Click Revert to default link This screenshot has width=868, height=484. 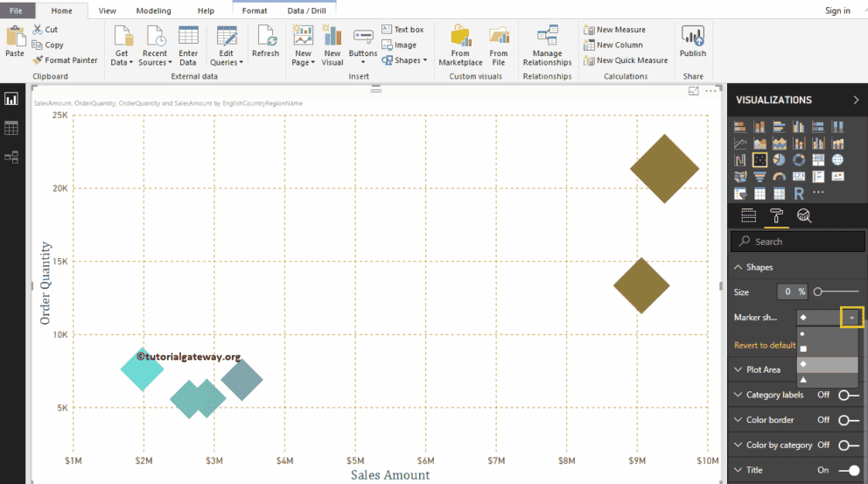(765, 345)
